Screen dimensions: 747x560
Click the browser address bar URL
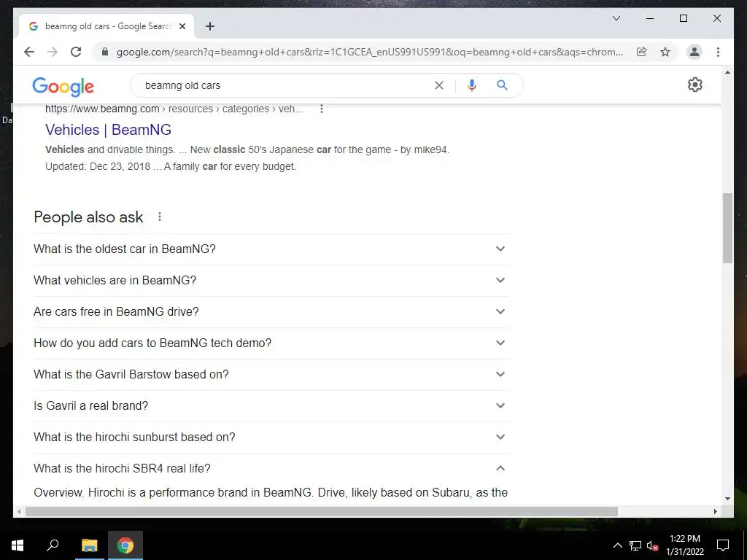370,52
